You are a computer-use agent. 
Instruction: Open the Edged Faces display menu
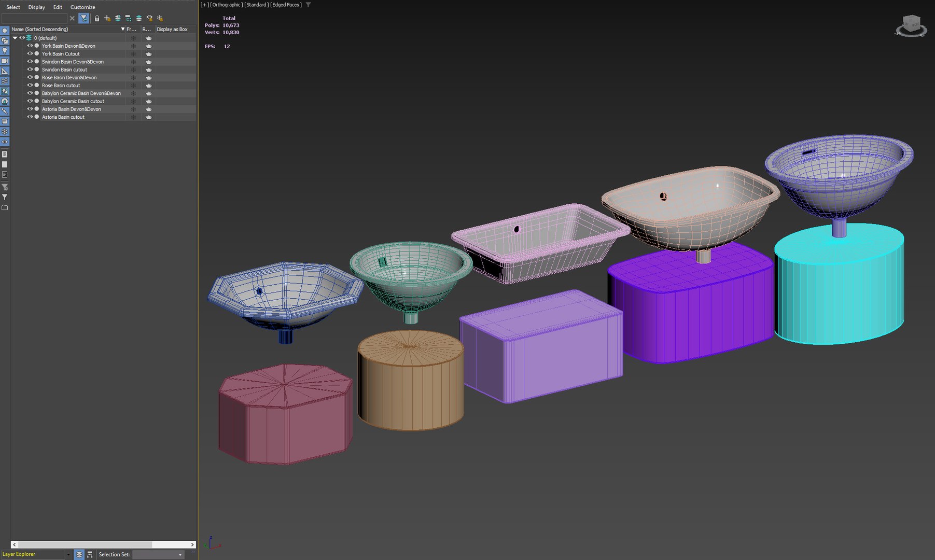click(x=286, y=5)
